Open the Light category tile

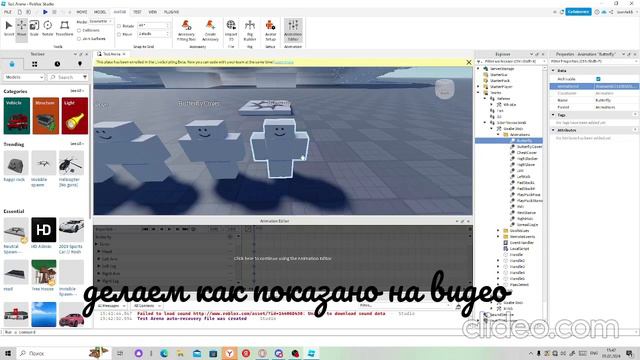point(75,116)
